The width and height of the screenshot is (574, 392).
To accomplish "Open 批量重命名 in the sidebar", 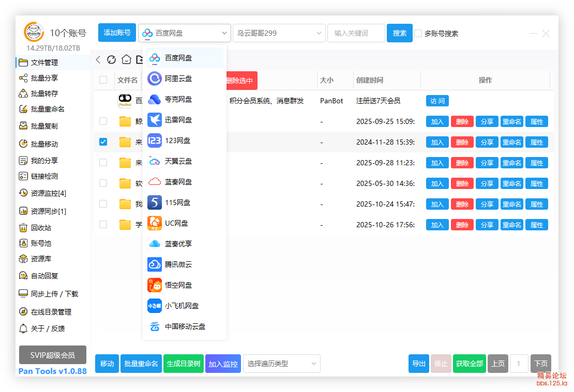I will pyautogui.click(x=53, y=109).
